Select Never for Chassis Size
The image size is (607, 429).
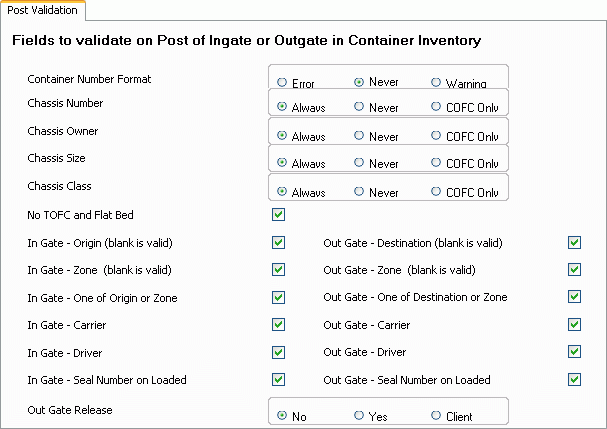359,162
